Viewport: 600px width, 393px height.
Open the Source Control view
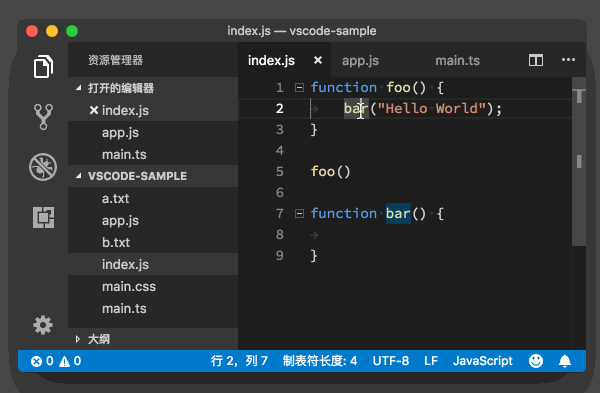pyautogui.click(x=43, y=117)
